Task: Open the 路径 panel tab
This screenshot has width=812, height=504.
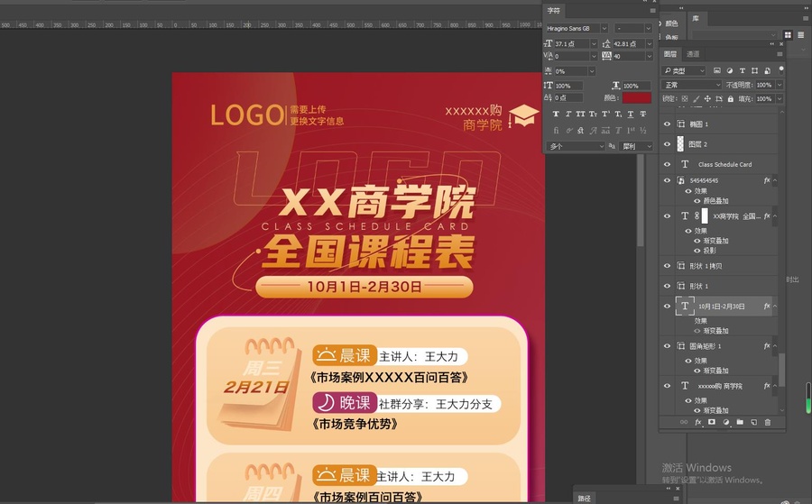Action: pyautogui.click(x=584, y=499)
